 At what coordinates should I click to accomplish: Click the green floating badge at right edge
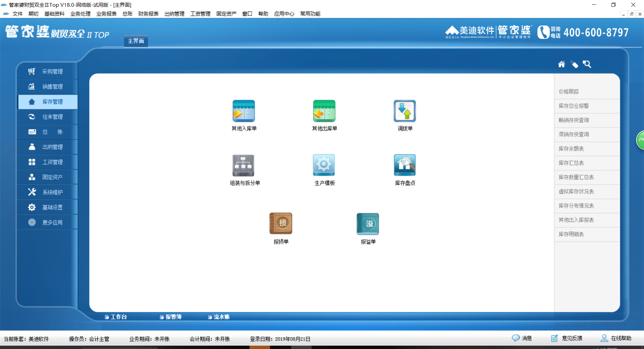click(x=640, y=140)
